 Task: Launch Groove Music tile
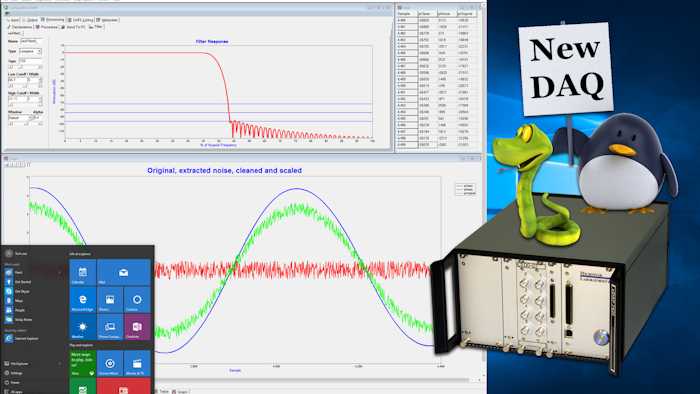click(110, 363)
